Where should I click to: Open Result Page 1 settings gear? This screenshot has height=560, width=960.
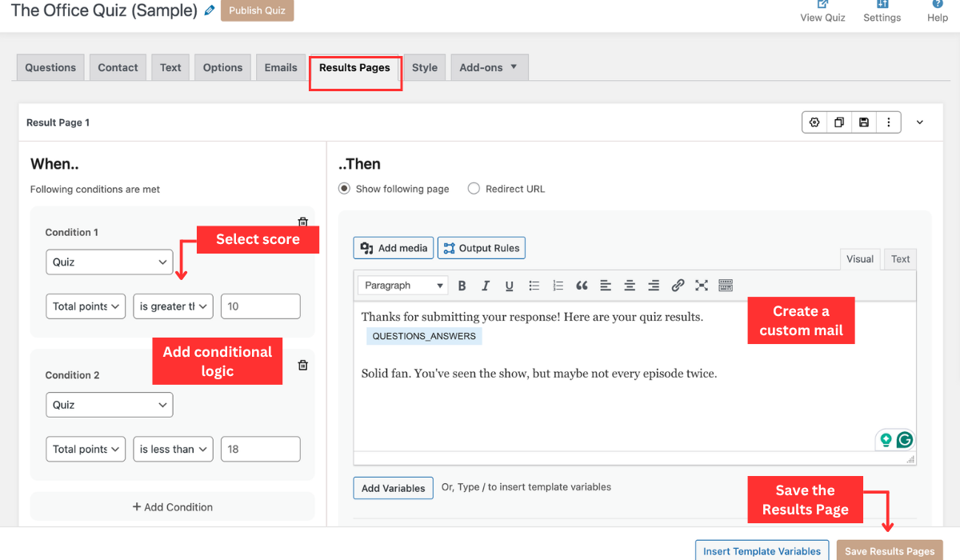pos(814,122)
